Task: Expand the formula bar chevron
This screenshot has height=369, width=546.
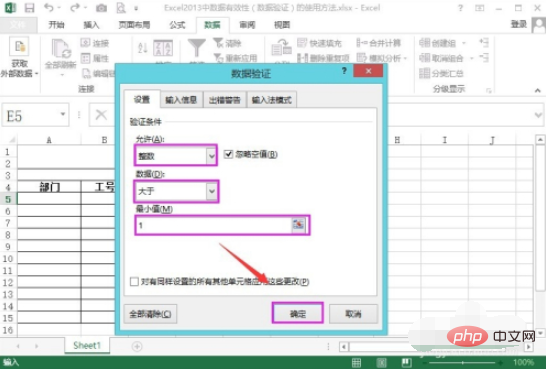Action: (538, 115)
